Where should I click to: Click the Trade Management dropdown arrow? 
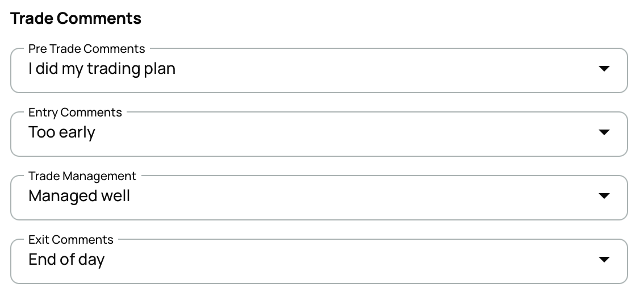[x=604, y=196]
